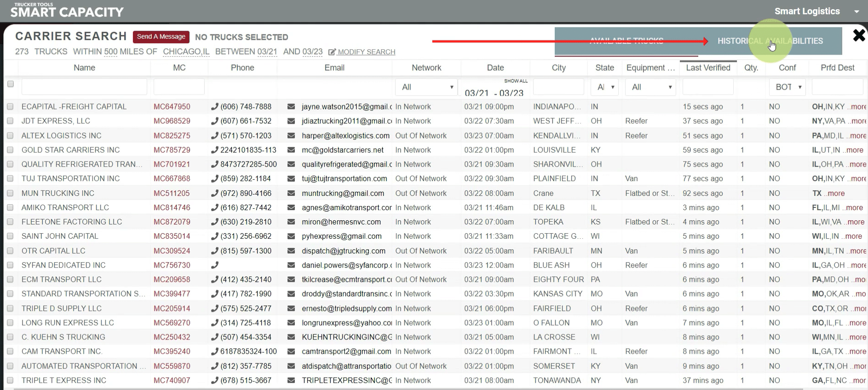Click email envelope icon for SAINT JOHN CAPITAL
The height and width of the screenshot is (390, 868).
(291, 236)
